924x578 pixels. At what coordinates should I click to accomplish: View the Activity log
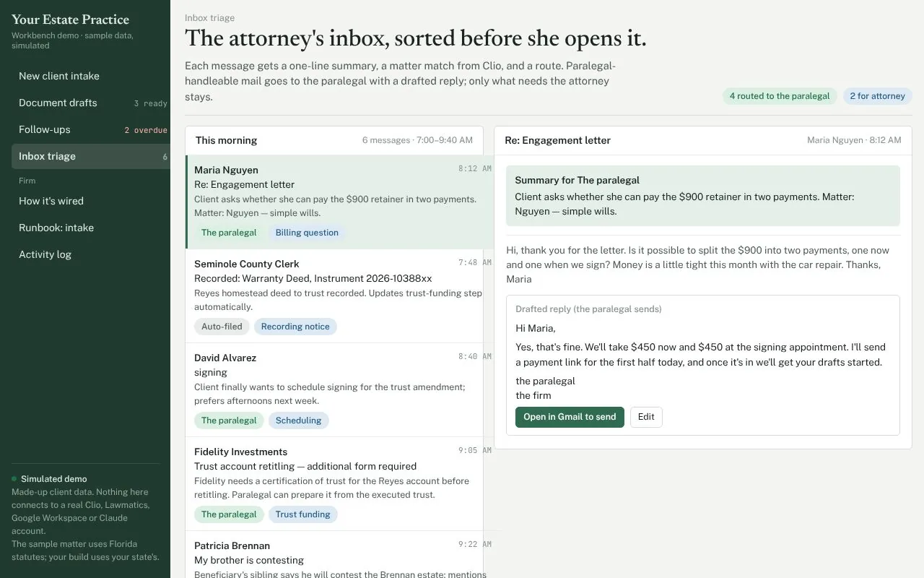click(90, 254)
